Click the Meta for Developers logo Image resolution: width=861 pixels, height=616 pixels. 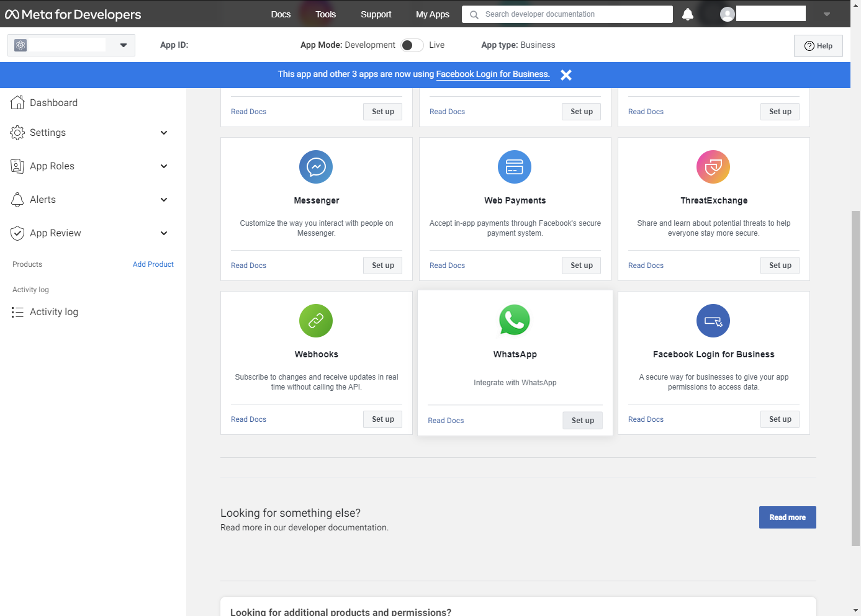(73, 14)
